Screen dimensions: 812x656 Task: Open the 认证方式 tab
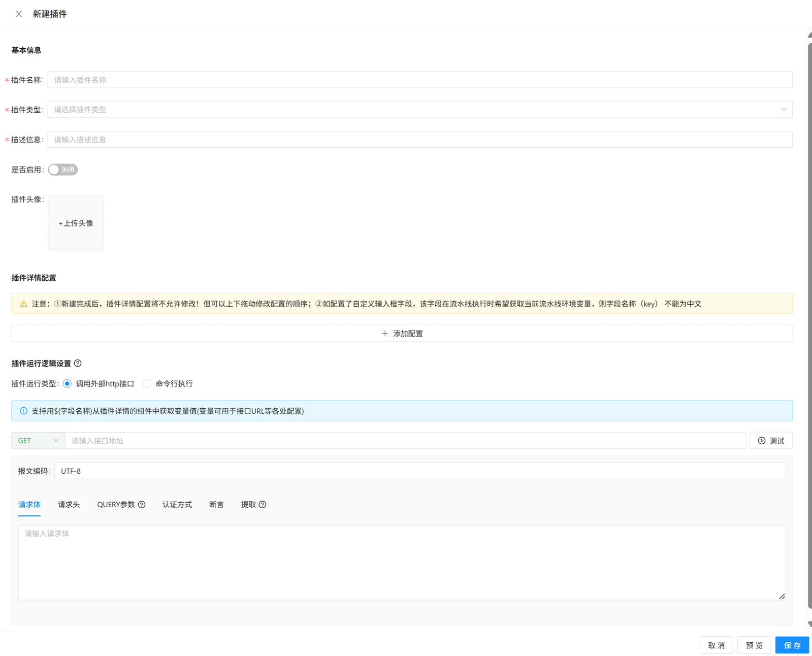[177, 505]
